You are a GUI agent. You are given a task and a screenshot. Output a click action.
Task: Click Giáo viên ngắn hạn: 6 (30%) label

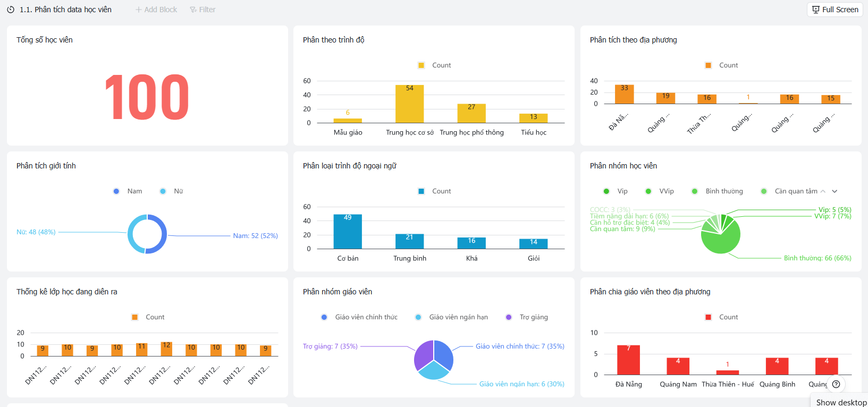point(522,384)
